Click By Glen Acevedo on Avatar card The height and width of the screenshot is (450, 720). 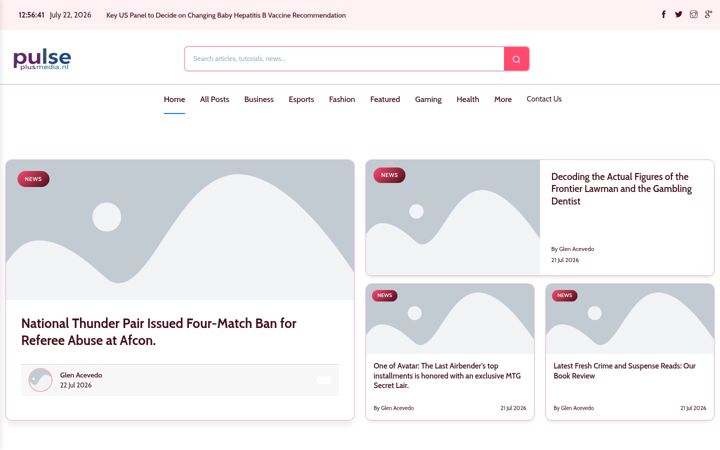(394, 408)
